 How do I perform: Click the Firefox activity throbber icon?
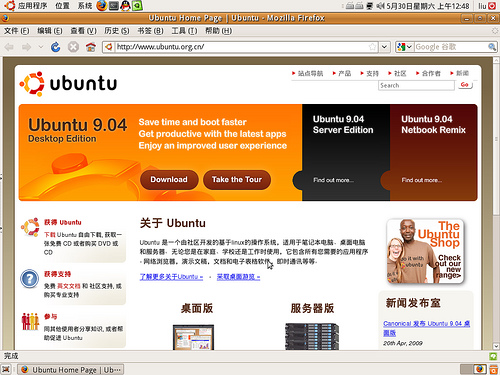click(x=495, y=31)
